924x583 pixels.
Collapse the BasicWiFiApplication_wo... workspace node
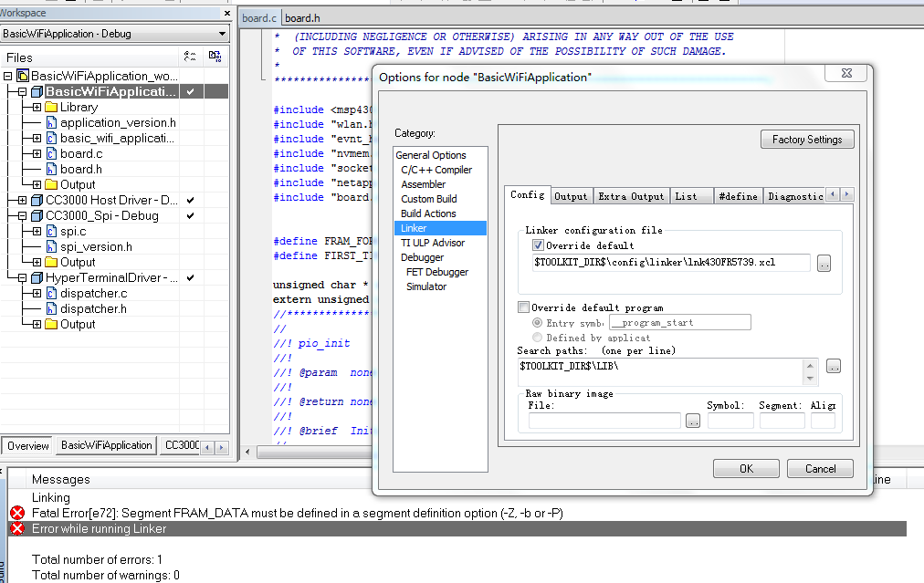click(7, 76)
